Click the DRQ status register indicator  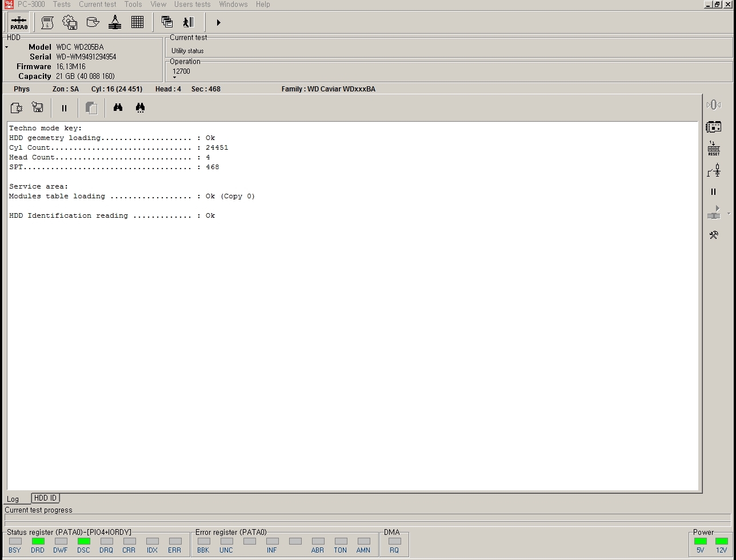[106, 541]
